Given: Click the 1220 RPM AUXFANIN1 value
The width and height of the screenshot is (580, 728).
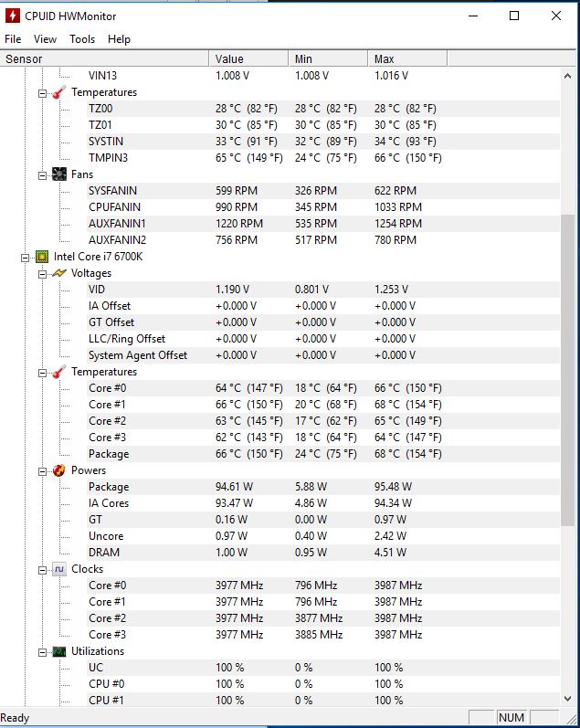Looking at the screenshot, I should tap(239, 224).
